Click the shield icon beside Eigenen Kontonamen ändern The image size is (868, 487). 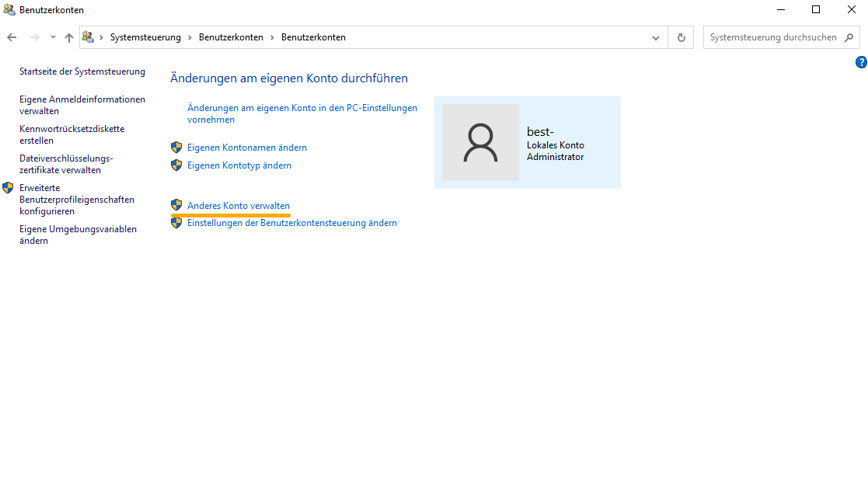coord(176,147)
